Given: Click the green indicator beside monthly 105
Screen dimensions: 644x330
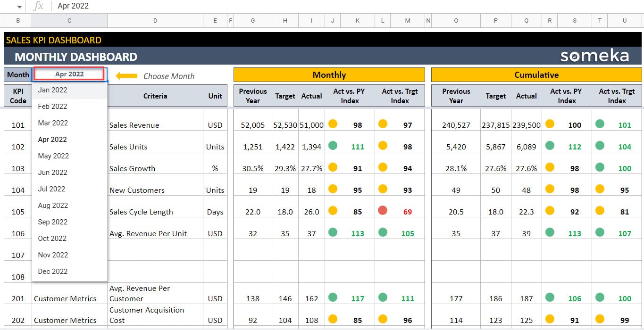Looking at the screenshot, I should click(383, 232).
